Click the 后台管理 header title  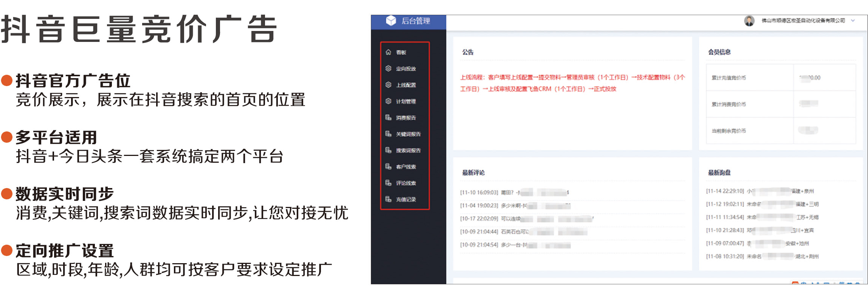pos(415,21)
